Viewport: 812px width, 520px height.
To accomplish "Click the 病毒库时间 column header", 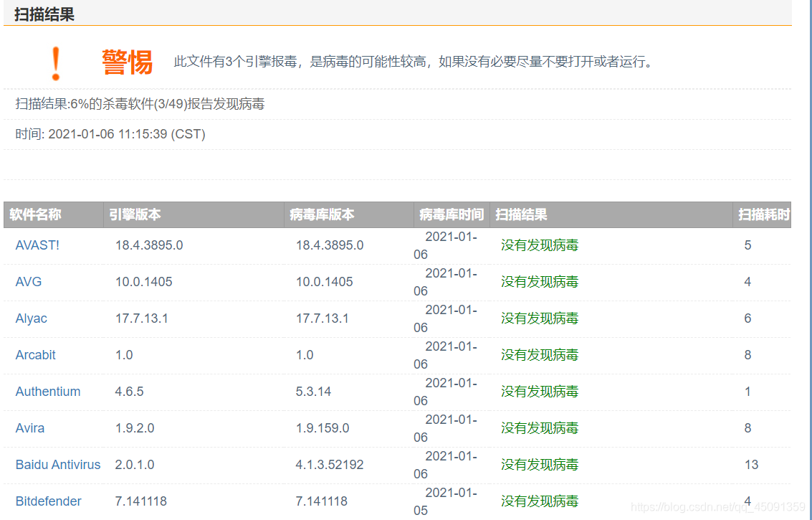I will click(451, 214).
